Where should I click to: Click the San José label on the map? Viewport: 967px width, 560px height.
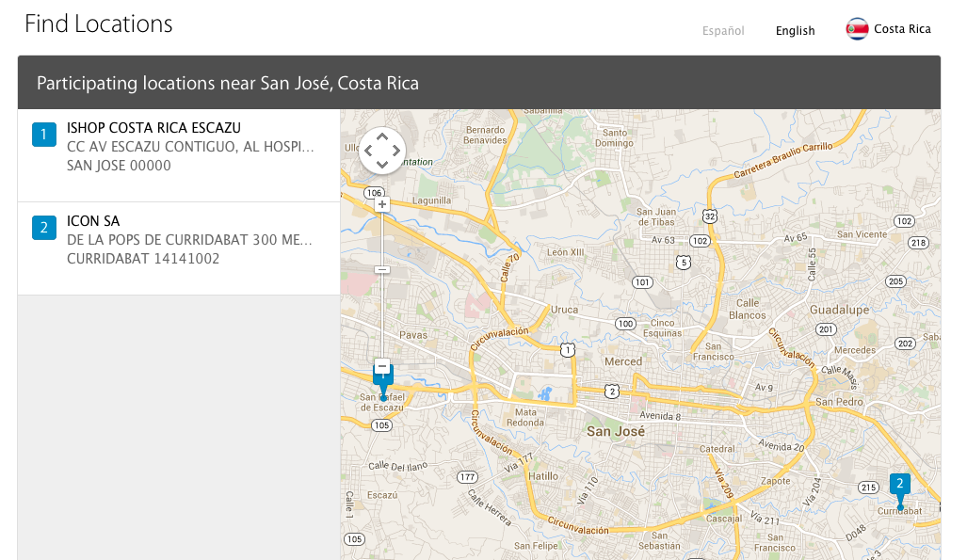click(x=616, y=431)
